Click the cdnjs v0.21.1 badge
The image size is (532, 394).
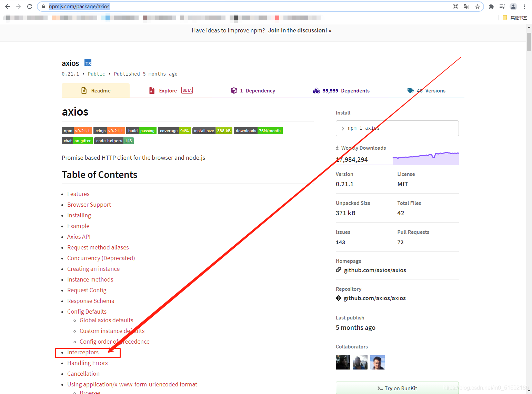pyautogui.click(x=109, y=131)
